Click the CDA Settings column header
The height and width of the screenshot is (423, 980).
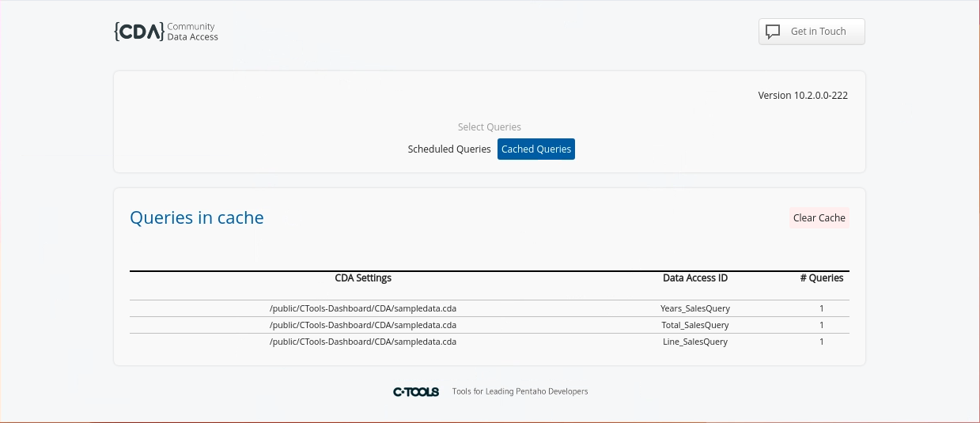[363, 278]
